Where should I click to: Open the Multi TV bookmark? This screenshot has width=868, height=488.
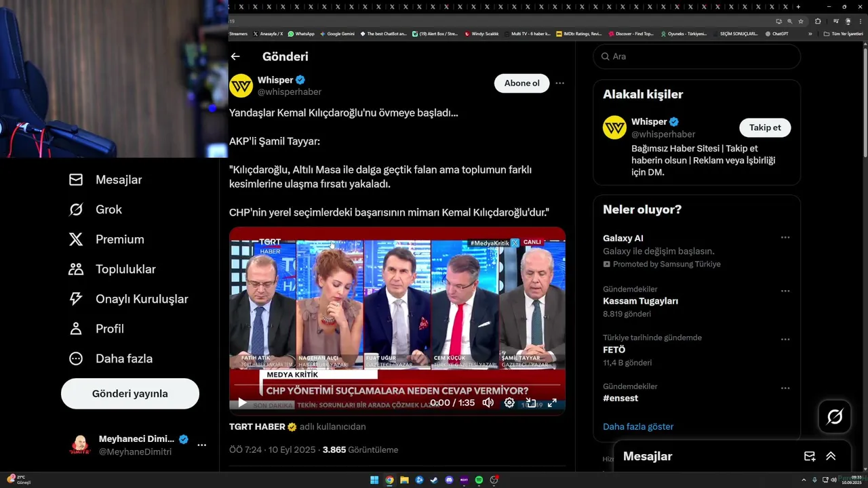click(527, 34)
